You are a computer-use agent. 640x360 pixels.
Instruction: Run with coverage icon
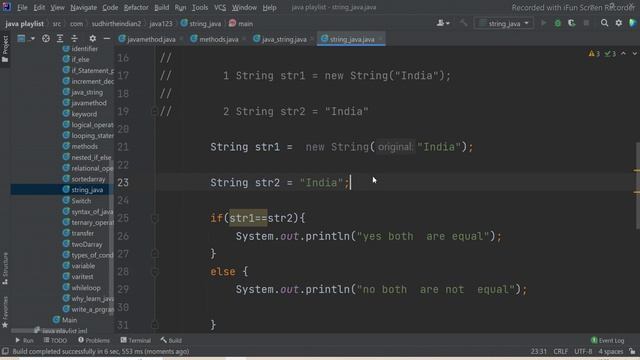point(572,23)
